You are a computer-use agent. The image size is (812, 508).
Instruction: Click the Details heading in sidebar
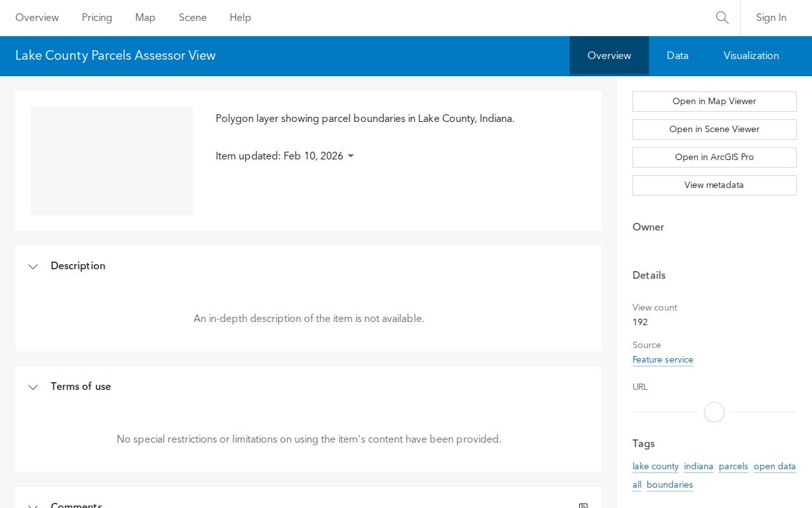(x=649, y=276)
